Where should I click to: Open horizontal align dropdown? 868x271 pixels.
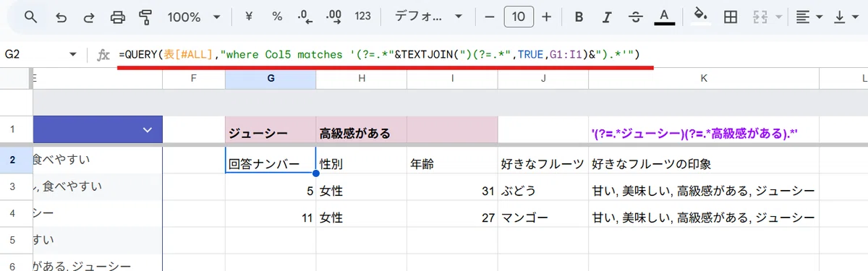[808, 17]
